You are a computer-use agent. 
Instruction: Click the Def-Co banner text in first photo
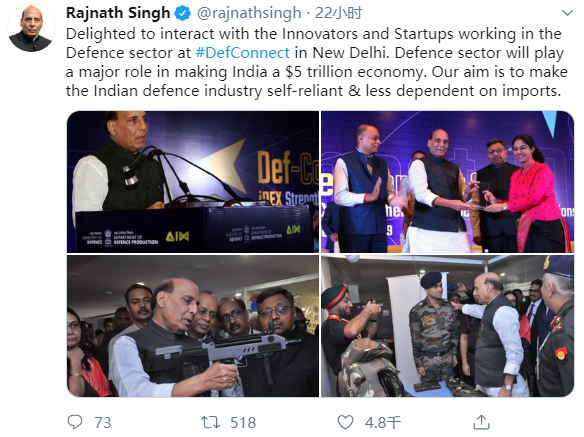pos(288,168)
